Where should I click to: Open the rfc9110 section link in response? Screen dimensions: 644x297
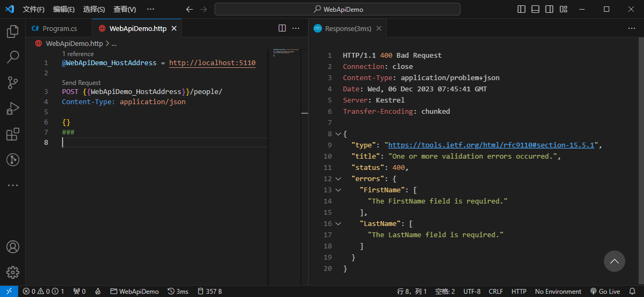point(491,145)
